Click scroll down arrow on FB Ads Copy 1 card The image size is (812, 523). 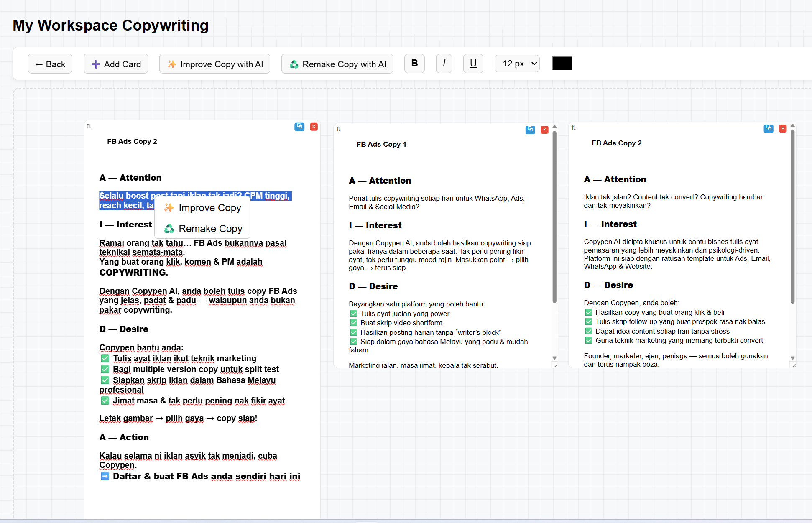click(554, 358)
